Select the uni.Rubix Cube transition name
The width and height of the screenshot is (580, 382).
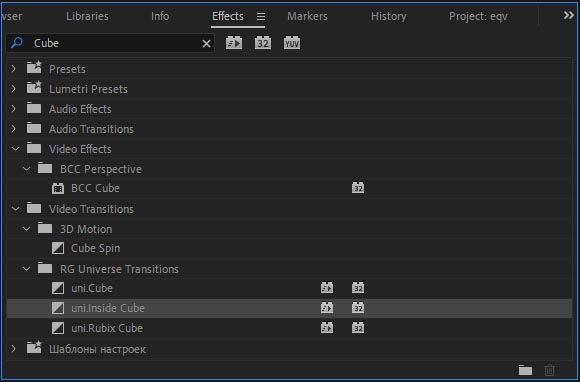click(107, 328)
